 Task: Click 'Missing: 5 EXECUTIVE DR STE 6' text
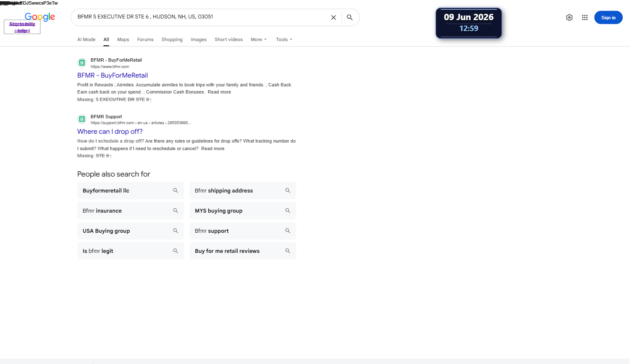coord(114,100)
